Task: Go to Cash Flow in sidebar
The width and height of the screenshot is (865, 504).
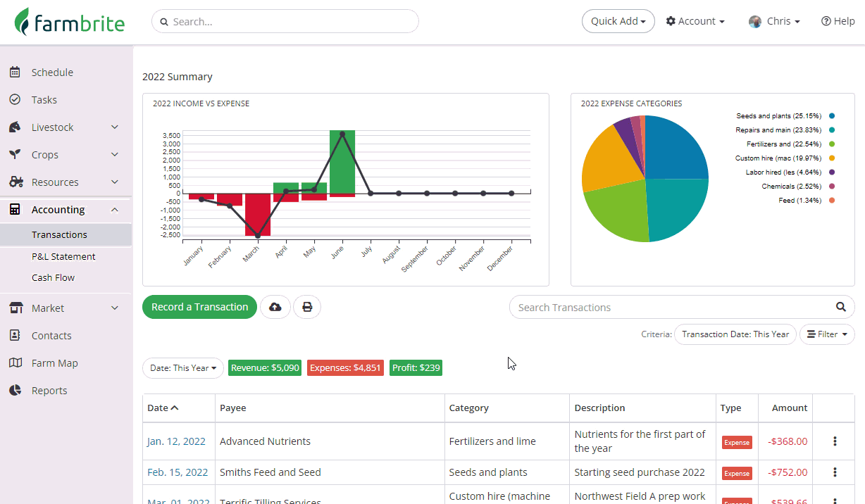Action: coord(53,277)
